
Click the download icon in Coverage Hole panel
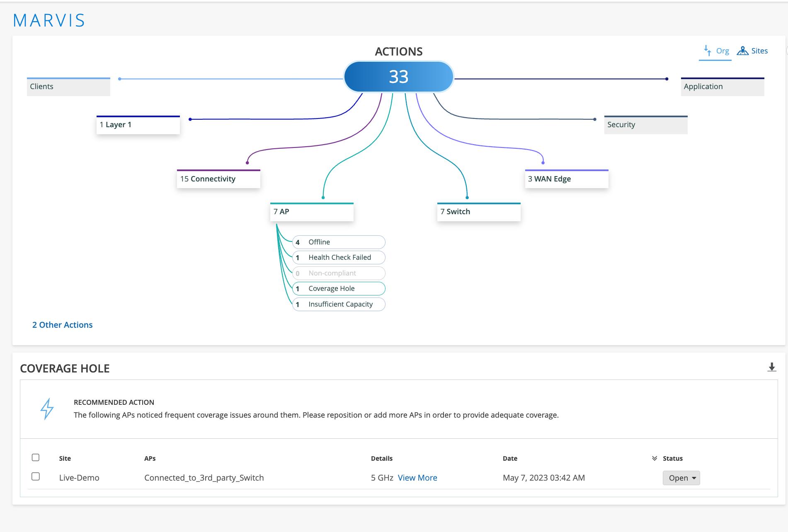coord(771,367)
